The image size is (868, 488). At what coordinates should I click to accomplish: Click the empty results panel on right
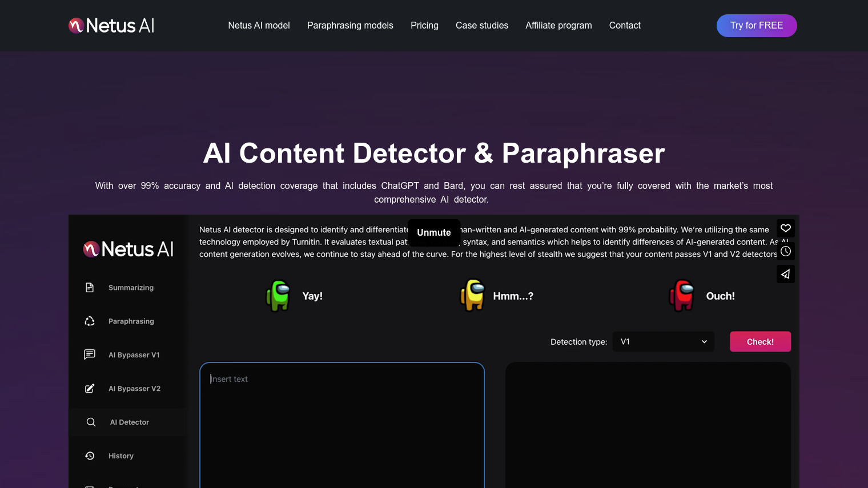tap(648, 425)
